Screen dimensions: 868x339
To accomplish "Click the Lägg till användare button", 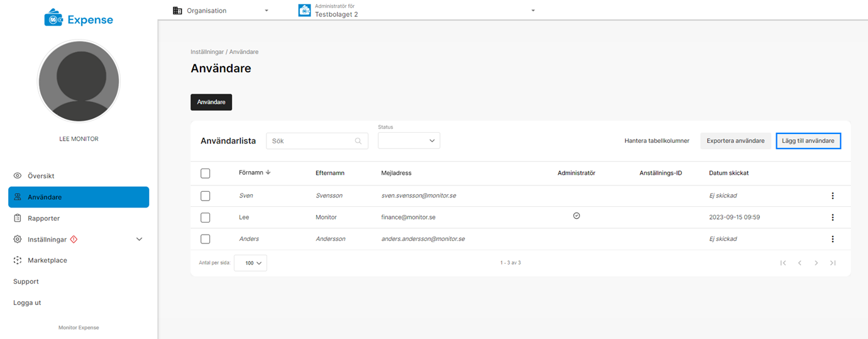I will (808, 141).
